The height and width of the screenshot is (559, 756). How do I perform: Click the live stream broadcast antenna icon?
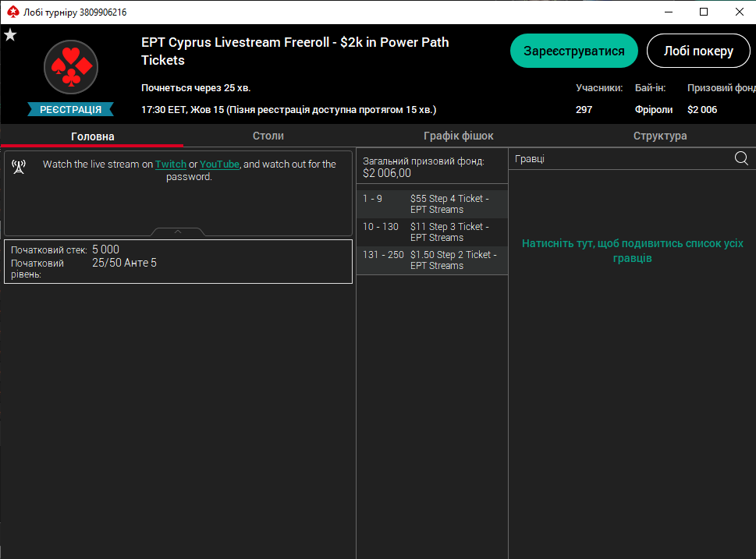pos(19,167)
